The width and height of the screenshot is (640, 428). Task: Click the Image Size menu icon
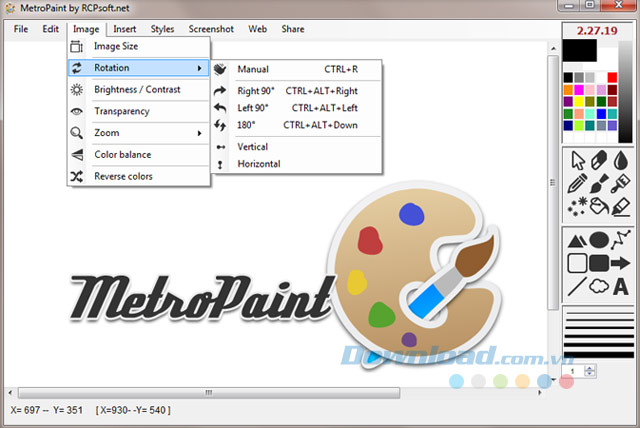click(77, 47)
